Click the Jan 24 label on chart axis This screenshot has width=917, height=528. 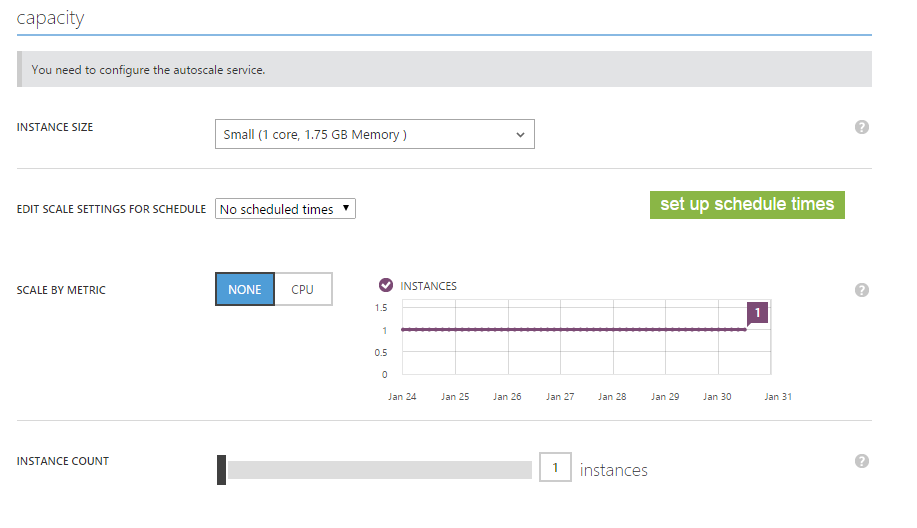pyautogui.click(x=402, y=397)
